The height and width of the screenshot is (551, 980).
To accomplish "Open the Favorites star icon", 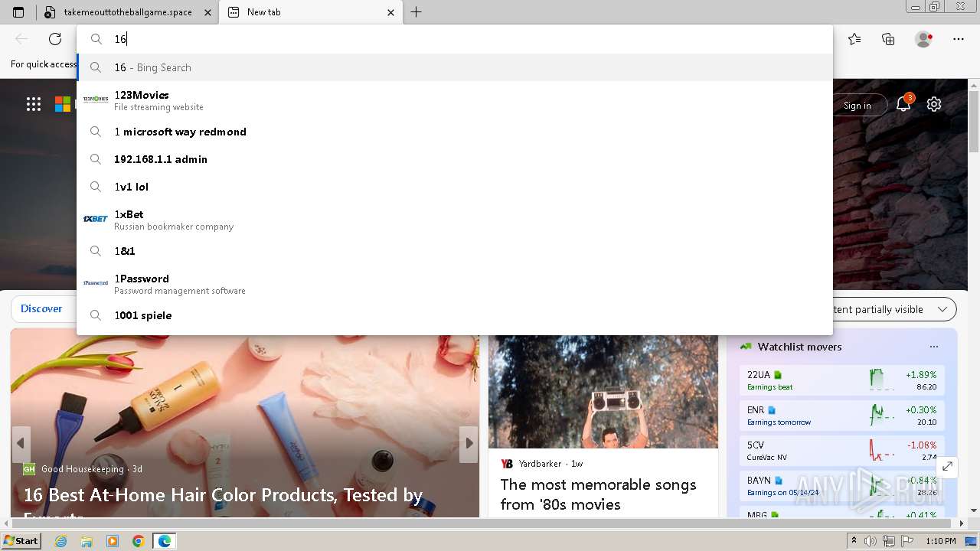I will [854, 39].
